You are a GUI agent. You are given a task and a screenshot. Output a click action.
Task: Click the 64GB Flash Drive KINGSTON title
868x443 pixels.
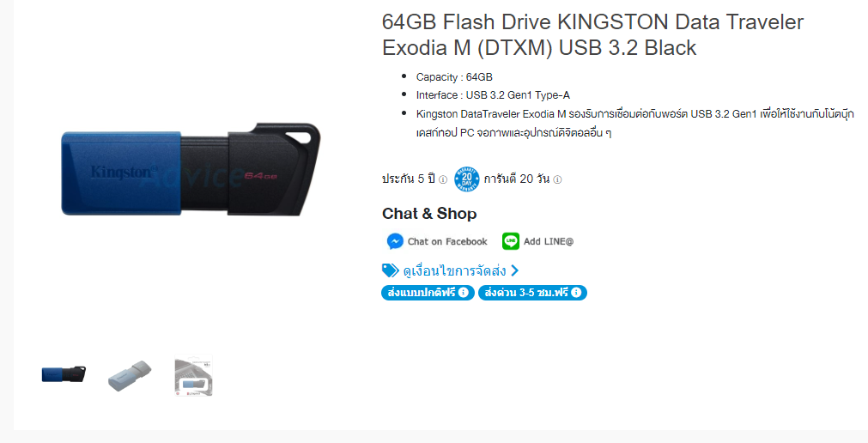tap(593, 35)
